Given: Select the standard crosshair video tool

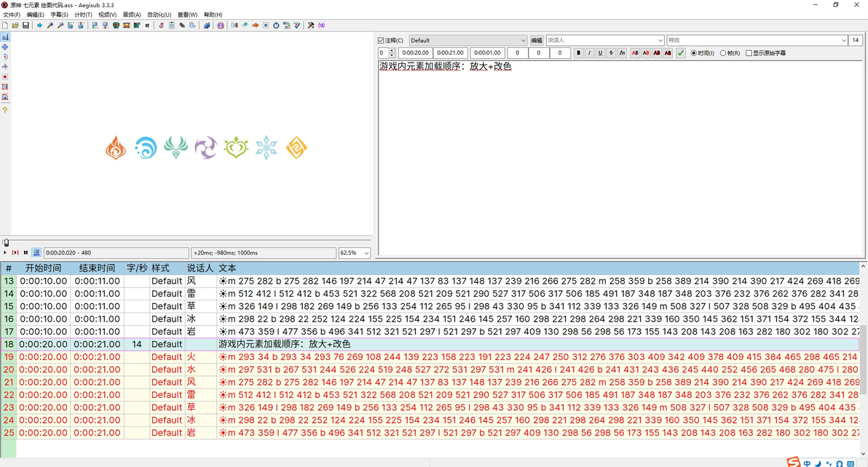Looking at the screenshot, I should click(x=5, y=37).
